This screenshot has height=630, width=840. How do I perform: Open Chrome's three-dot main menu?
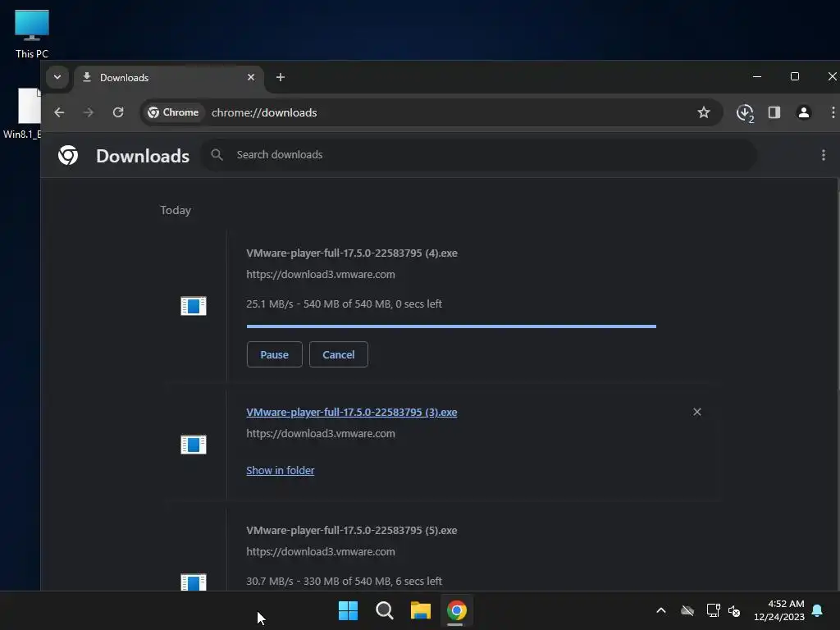click(833, 112)
